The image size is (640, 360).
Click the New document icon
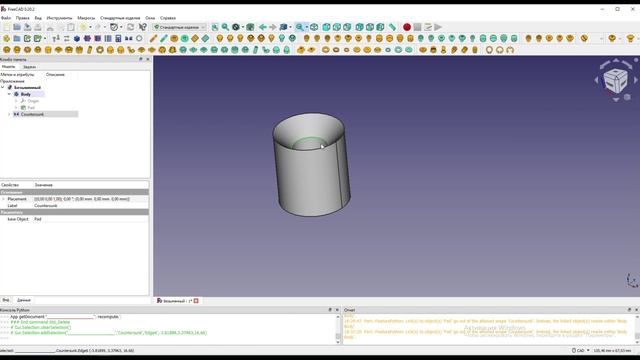click(x=7, y=27)
